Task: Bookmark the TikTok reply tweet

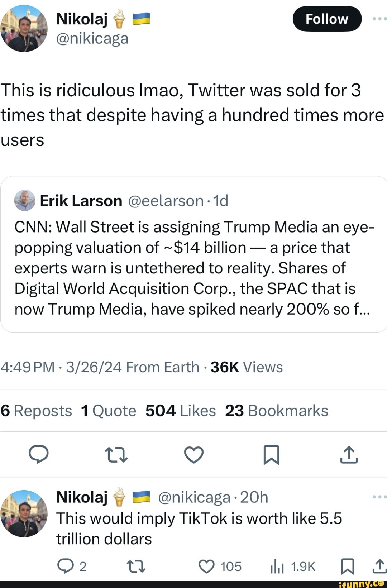Action: [347, 566]
